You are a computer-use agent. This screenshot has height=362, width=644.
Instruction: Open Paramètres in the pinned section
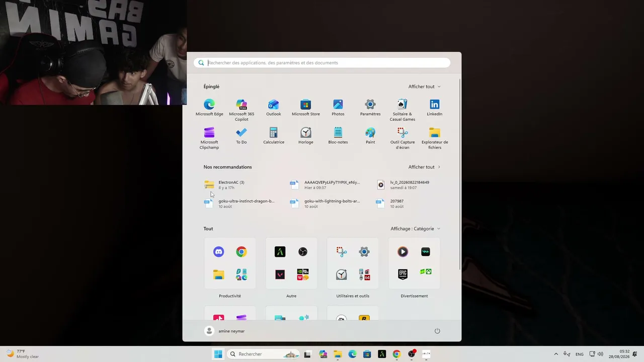pyautogui.click(x=370, y=108)
